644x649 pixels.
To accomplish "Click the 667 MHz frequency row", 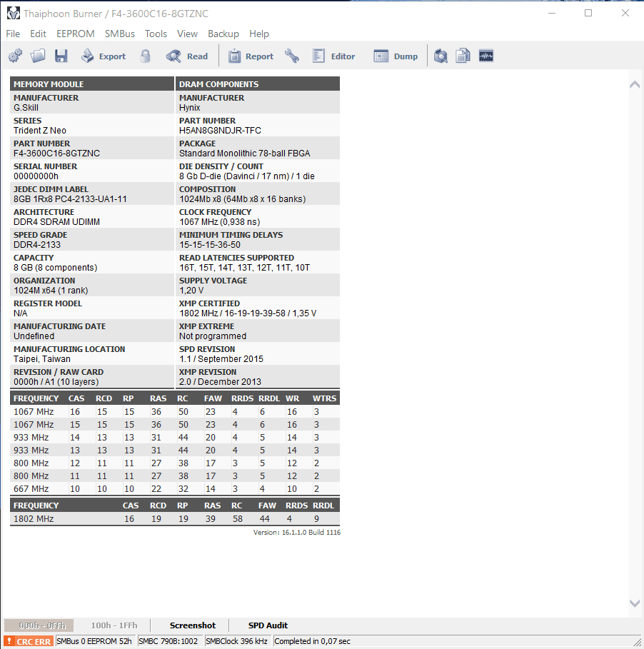I will (x=175, y=489).
